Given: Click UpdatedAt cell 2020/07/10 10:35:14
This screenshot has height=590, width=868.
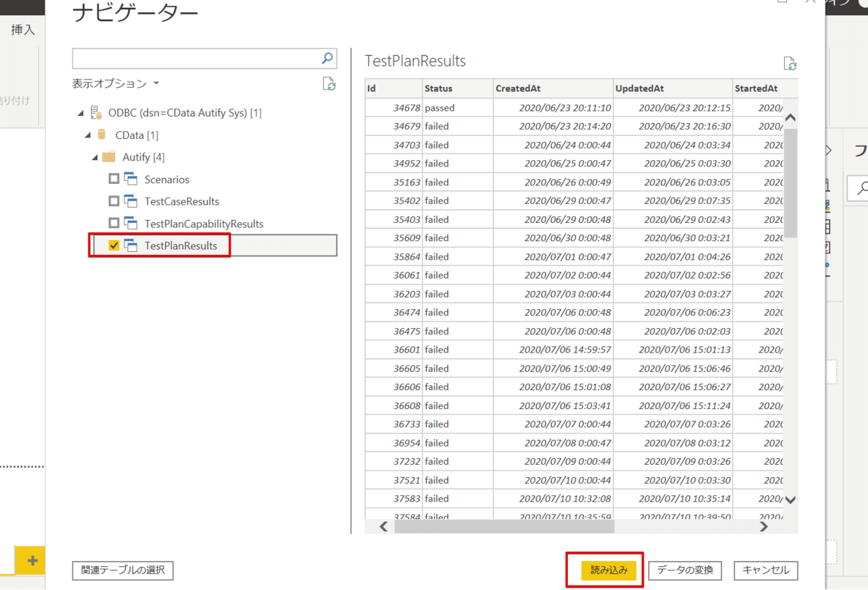Looking at the screenshot, I should pos(673,499).
